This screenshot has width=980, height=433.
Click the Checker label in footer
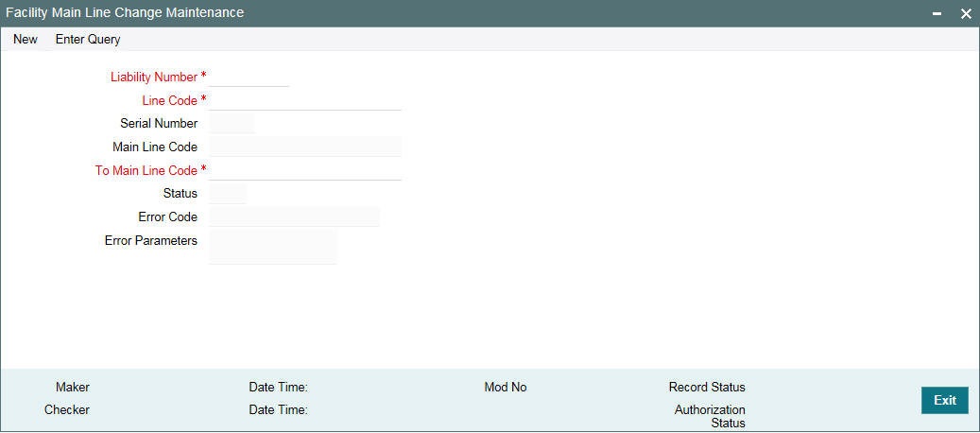(67, 410)
